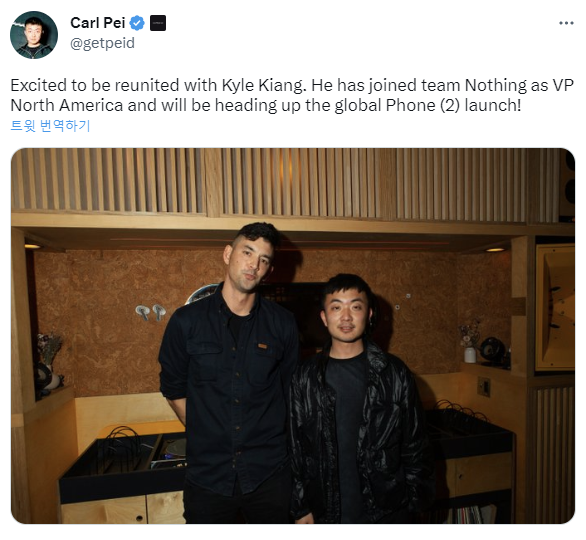
Task: Click the blue verified checkmark badge
Action: tap(137, 23)
